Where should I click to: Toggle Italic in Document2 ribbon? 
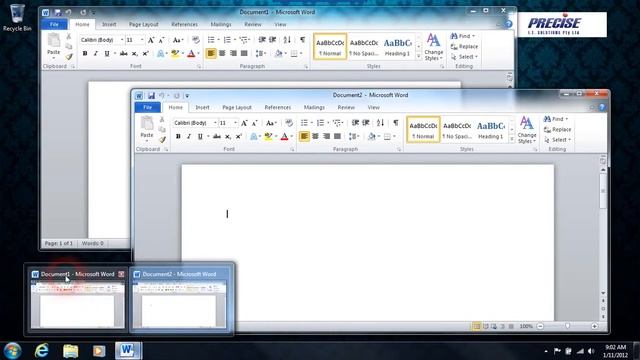189,136
